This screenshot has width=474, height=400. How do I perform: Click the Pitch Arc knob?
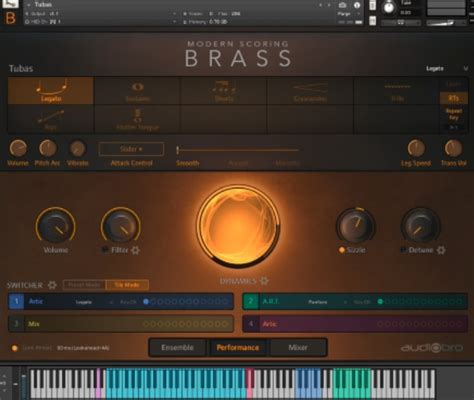coord(48,148)
